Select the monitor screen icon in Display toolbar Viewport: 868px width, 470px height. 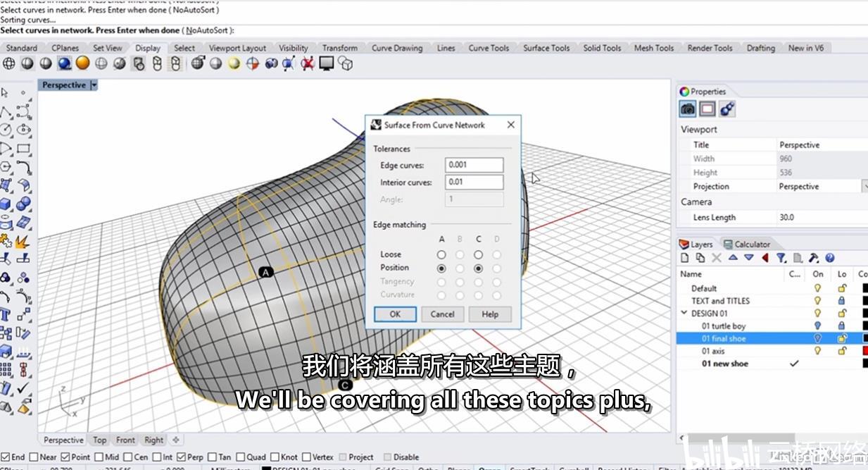[326, 63]
